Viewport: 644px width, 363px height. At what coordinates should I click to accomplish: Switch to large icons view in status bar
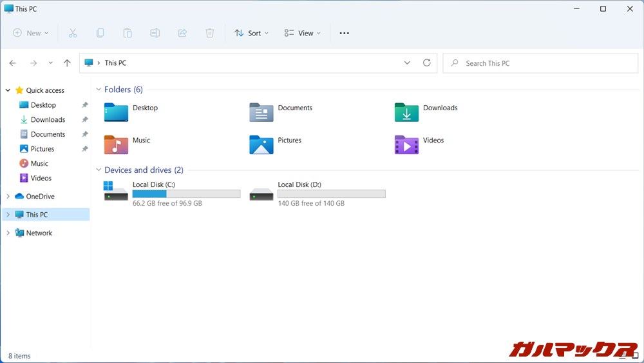[x=634, y=356]
